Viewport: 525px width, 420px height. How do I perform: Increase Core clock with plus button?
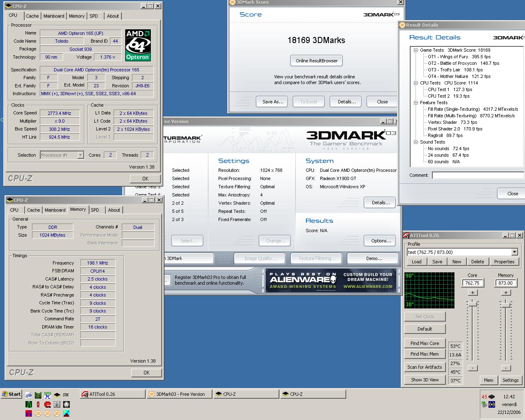point(472,292)
